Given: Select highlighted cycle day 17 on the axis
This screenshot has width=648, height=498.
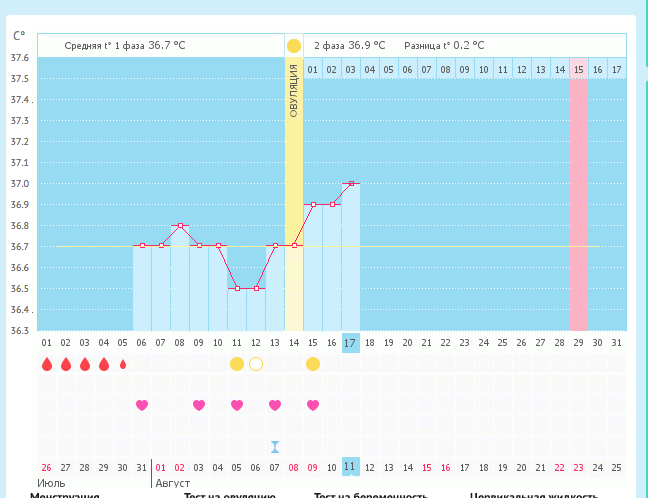Looking at the screenshot, I should pyautogui.click(x=351, y=342).
